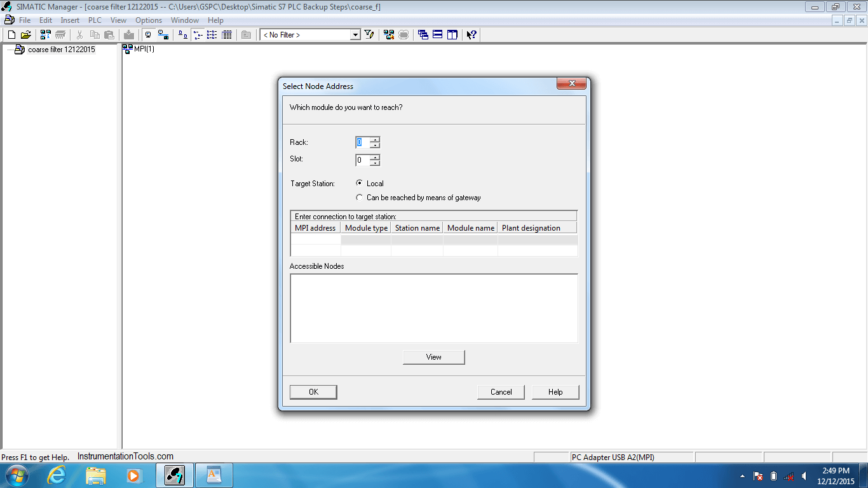Click the MPI address column header
The image size is (868, 488).
[x=315, y=228]
